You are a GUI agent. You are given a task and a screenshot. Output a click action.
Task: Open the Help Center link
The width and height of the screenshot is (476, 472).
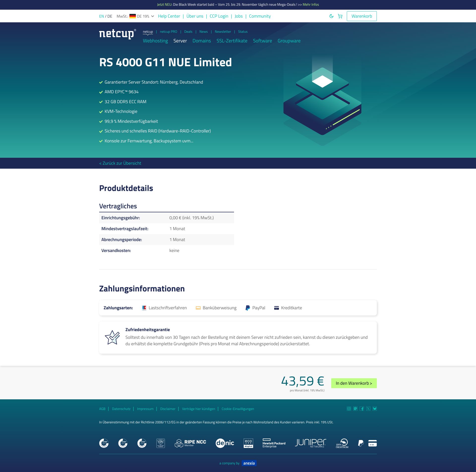point(169,16)
